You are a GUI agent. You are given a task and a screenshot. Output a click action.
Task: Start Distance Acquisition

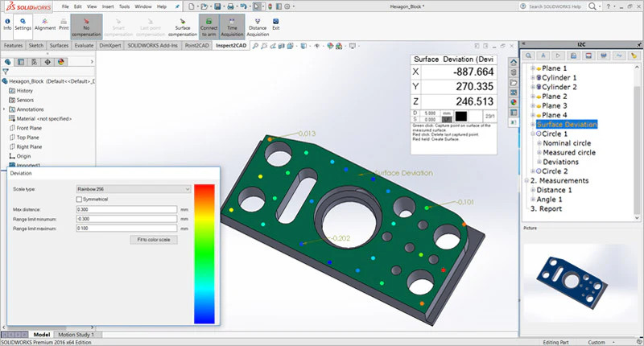coord(258,27)
